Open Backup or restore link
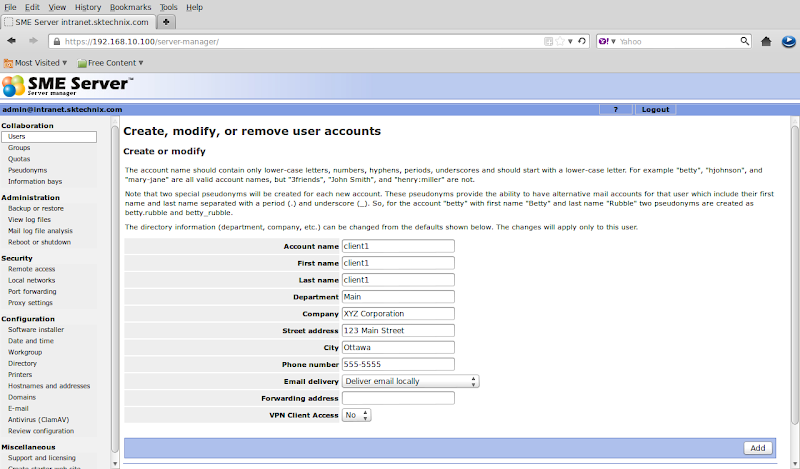The image size is (800, 469). tap(36, 208)
